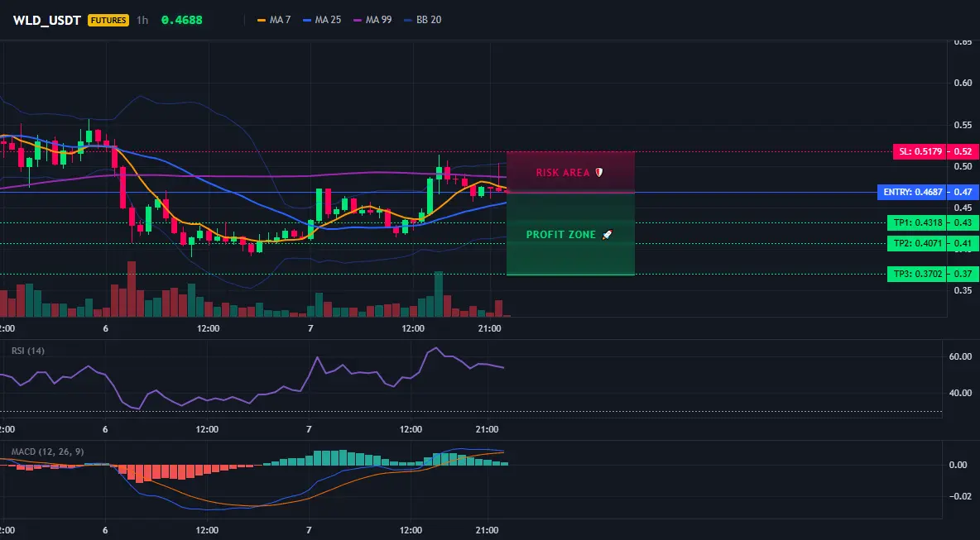Toggle the BB 20 legend item
The image size is (980, 540).
click(422, 20)
